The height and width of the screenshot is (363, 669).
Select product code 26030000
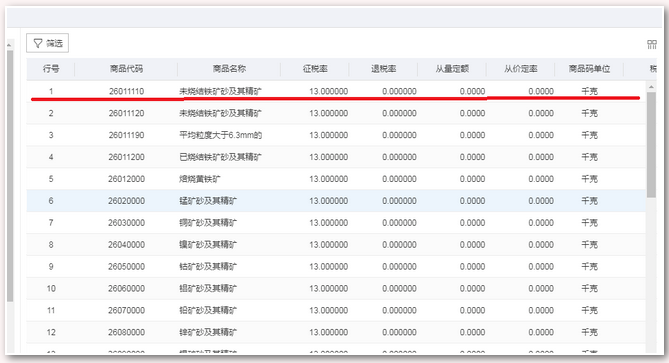point(126,223)
